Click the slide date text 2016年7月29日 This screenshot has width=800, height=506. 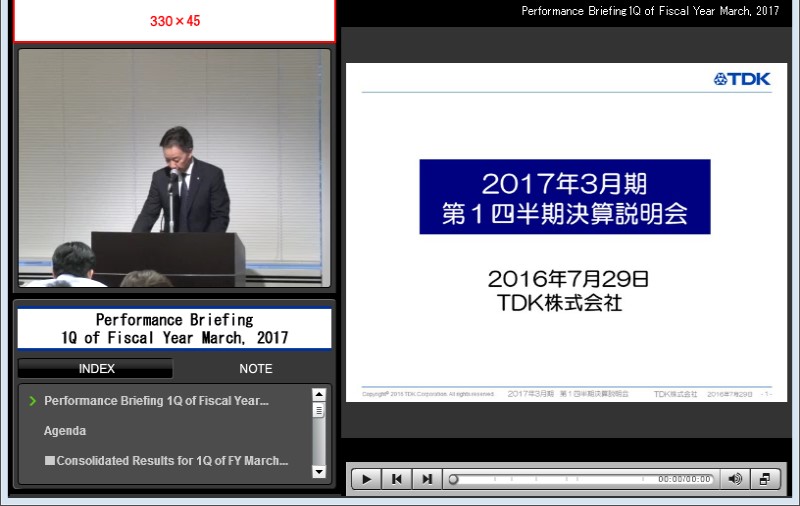[568, 279]
